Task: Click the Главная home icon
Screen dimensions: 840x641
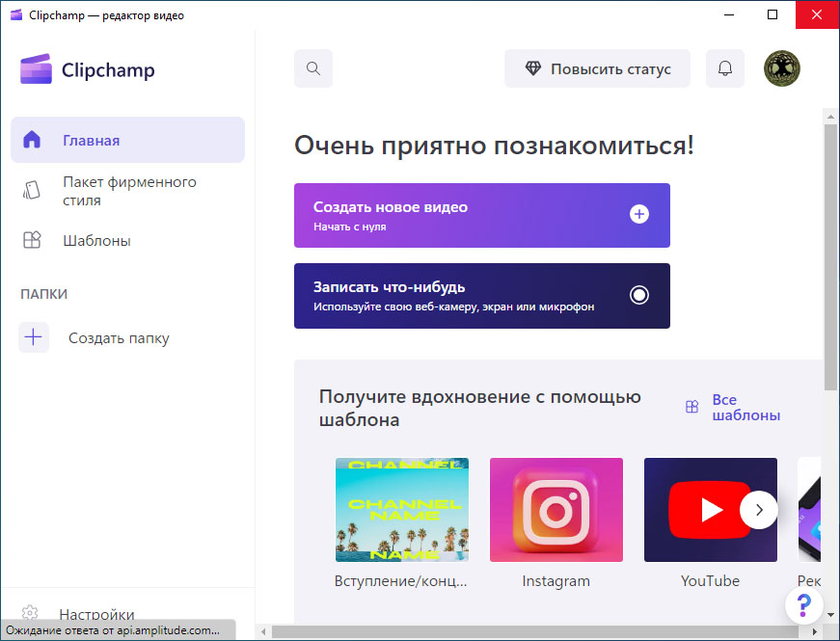Action: pyautogui.click(x=32, y=139)
